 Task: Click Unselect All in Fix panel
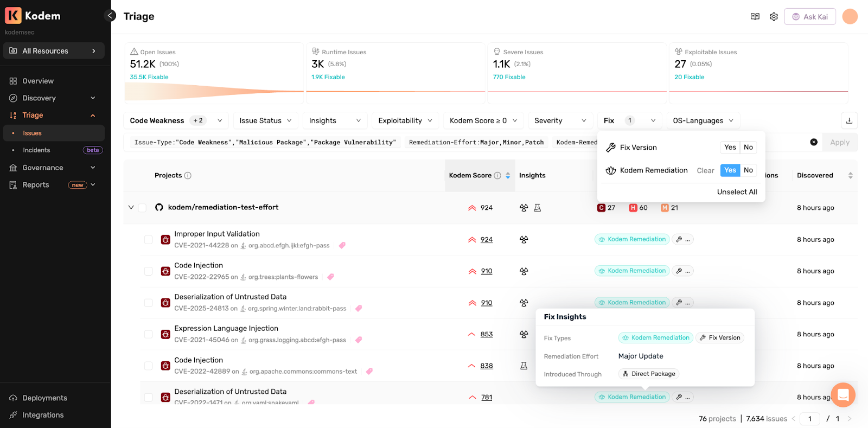[737, 192]
